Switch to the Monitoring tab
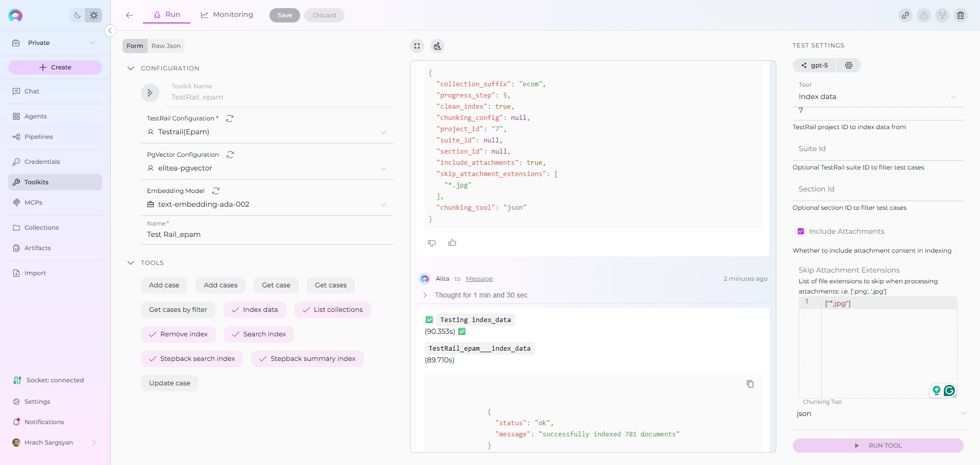The height and width of the screenshot is (465, 980). (227, 15)
